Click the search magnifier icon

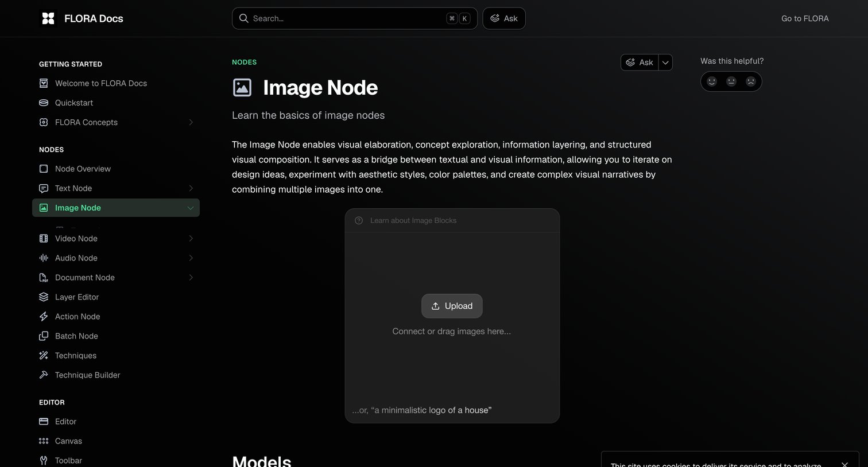244,18
